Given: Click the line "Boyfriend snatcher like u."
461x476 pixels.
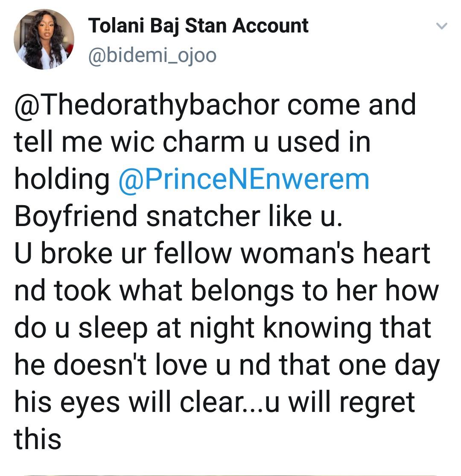Looking at the screenshot, I should tap(178, 217).
